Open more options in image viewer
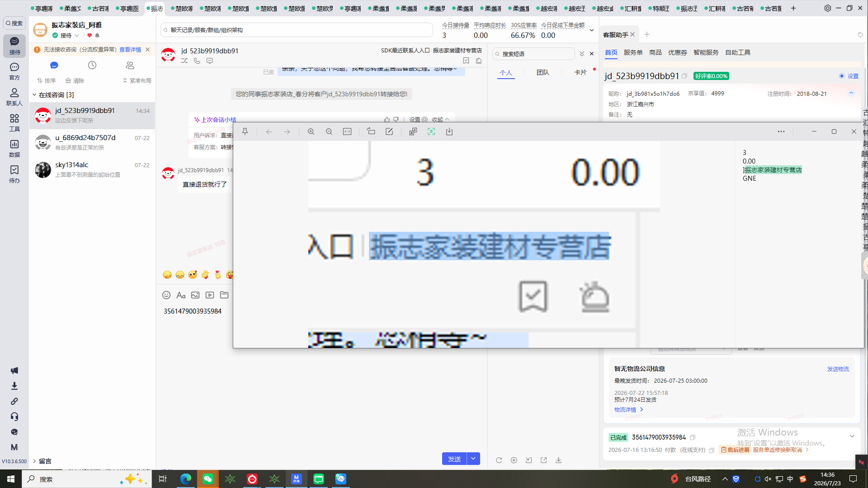 [x=781, y=131]
